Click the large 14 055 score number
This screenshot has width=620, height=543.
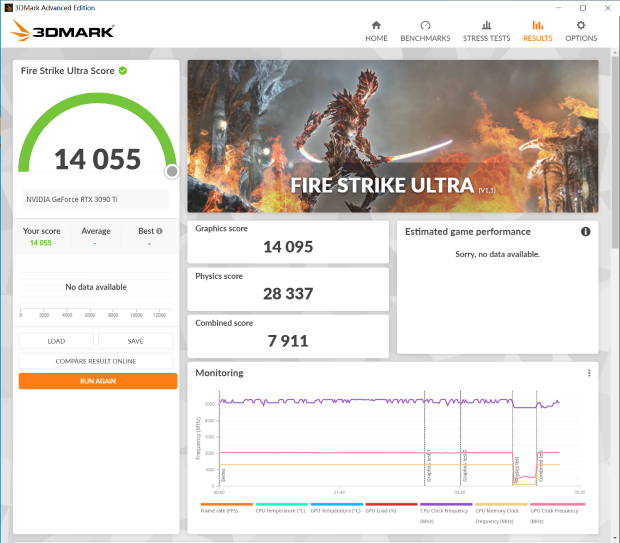point(97,159)
